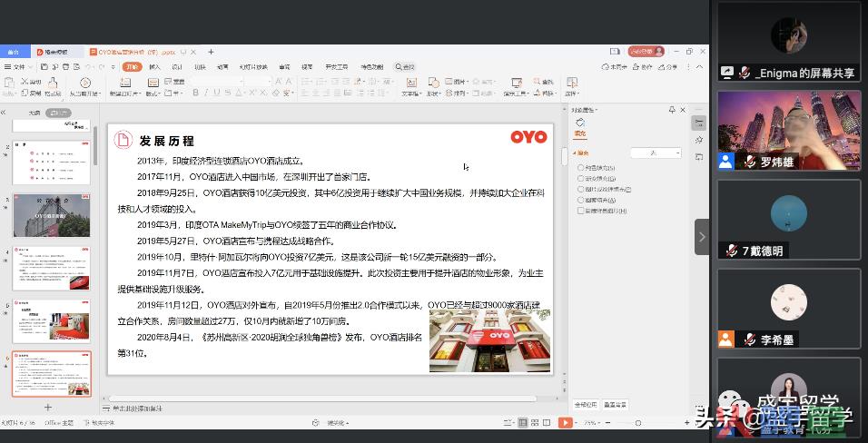Open the fill type dropdown in properties panel
This screenshot has width=868, height=443.
(x=656, y=153)
